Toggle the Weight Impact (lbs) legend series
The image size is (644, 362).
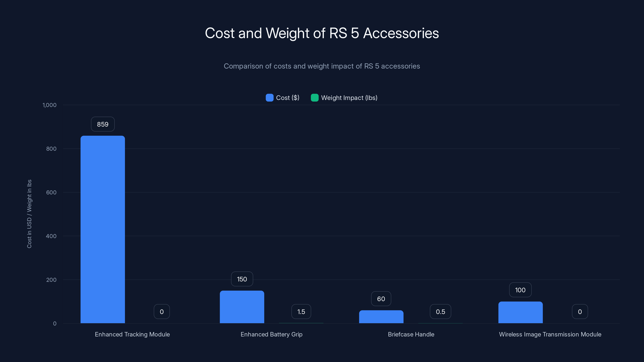tap(349, 98)
